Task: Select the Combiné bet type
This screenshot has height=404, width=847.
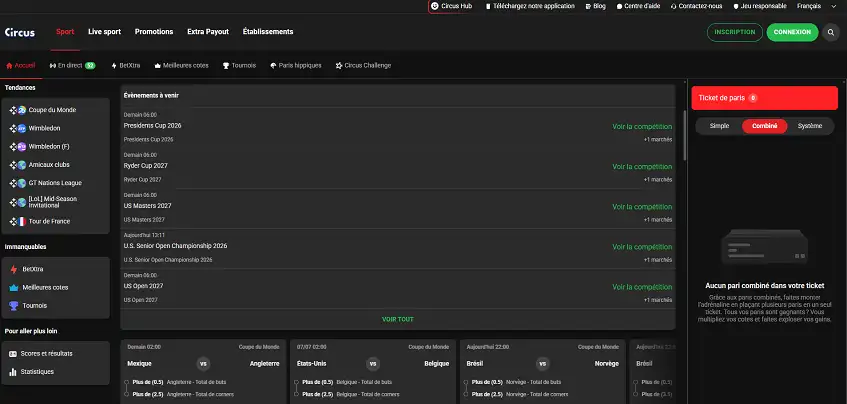Action: pyautogui.click(x=764, y=126)
